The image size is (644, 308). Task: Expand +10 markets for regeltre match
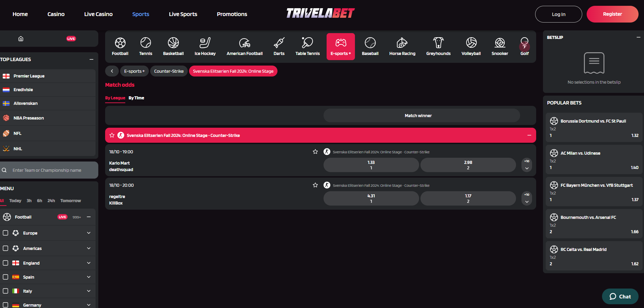point(527,198)
